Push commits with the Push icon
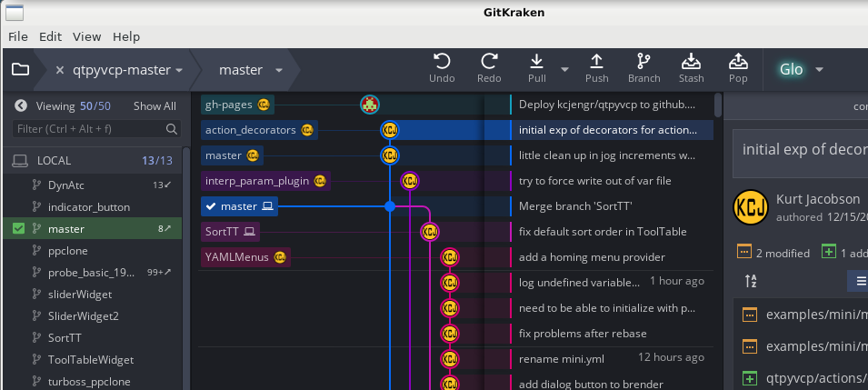868x390 pixels. tap(596, 61)
